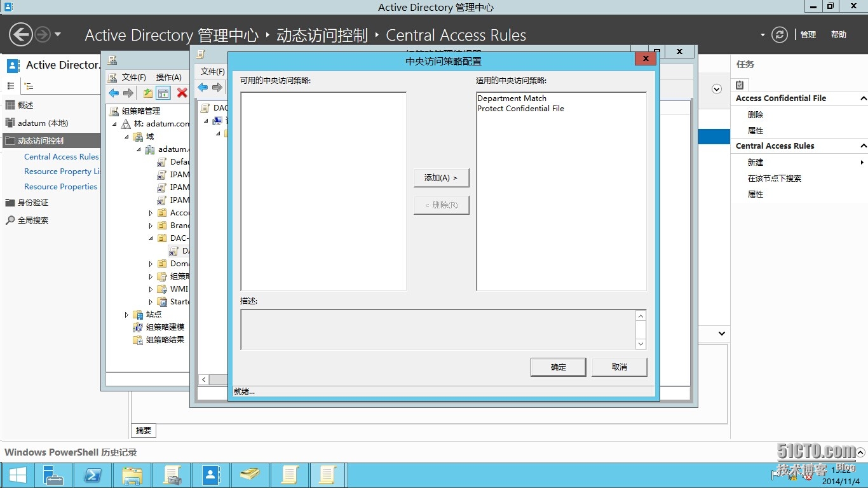Expand the Starter GPO node
This screenshot has height=488, width=868.
click(x=151, y=302)
